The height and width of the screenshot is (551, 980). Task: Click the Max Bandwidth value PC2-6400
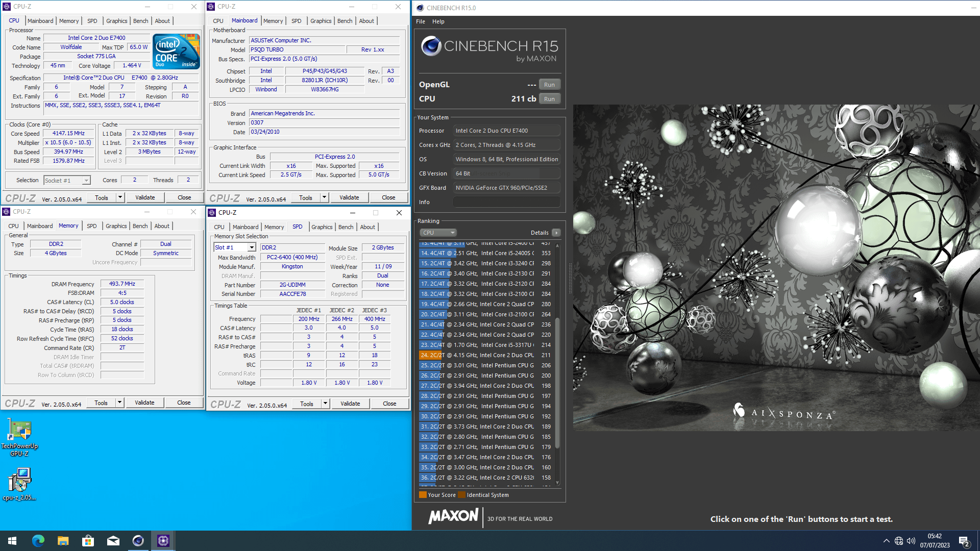[292, 257]
